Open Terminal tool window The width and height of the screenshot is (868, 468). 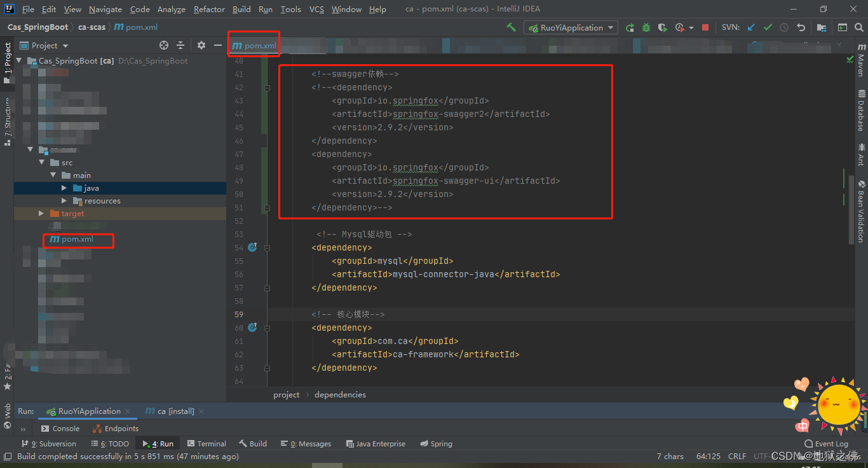point(207,444)
